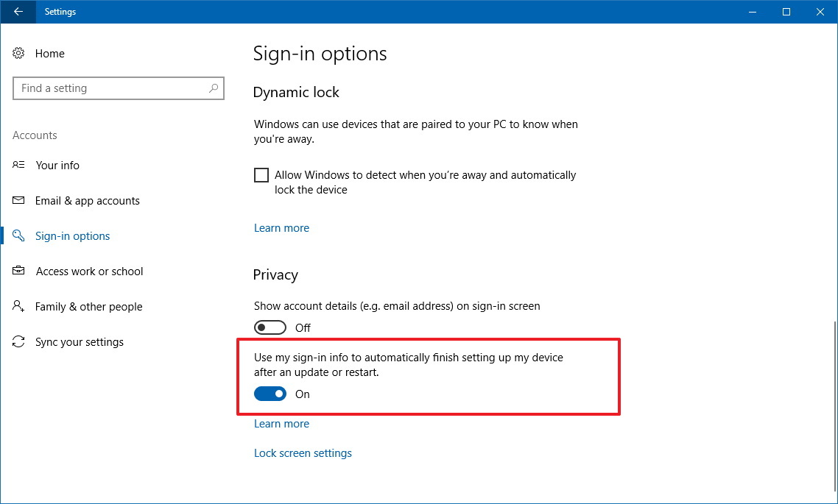Click the Sign-in options key icon
The image size is (838, 504).
click(18, 235)
